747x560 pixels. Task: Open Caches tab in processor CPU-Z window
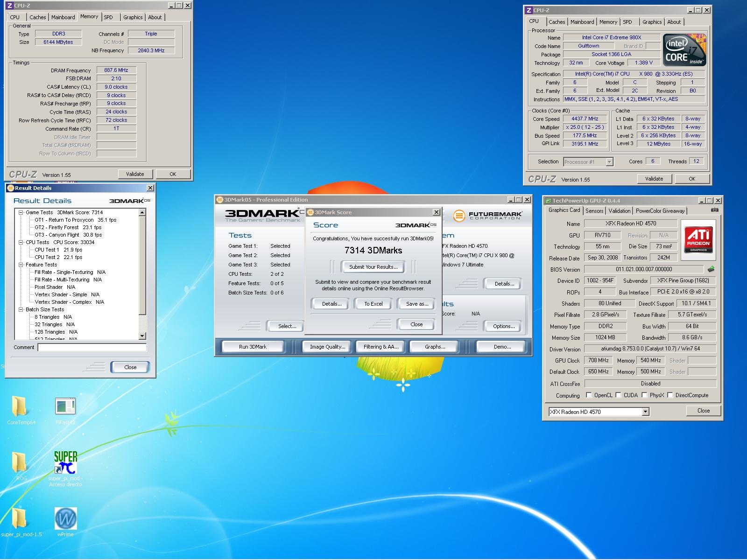pos(557,22)
